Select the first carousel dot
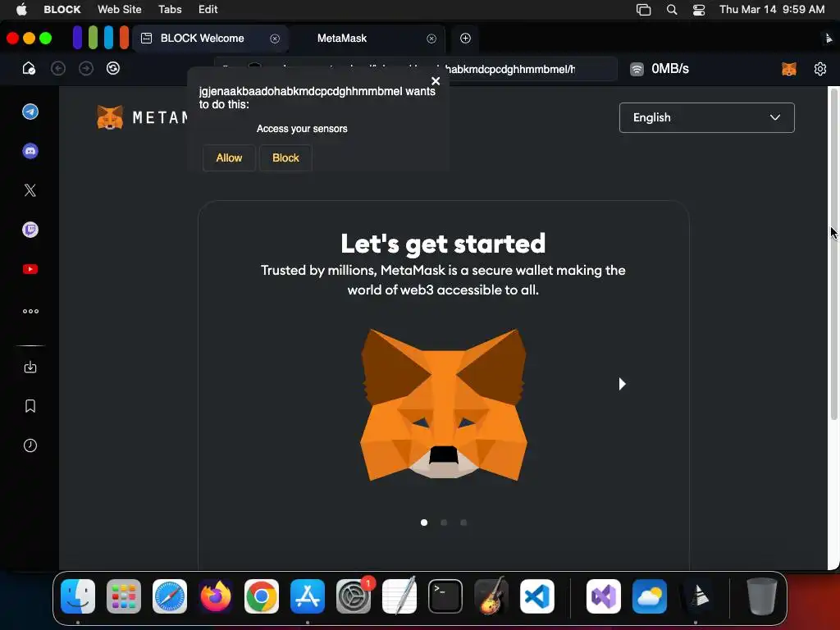 [x=424, y=523]
